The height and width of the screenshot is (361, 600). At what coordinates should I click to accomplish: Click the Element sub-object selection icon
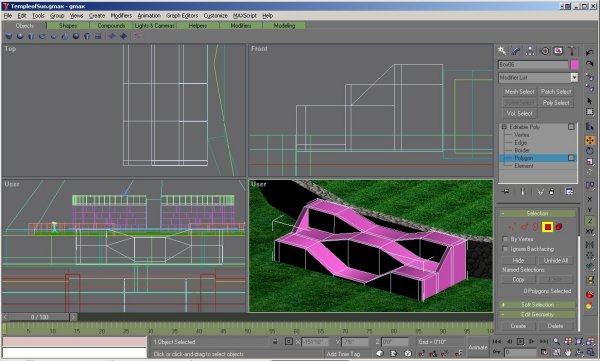click(559, 227)
